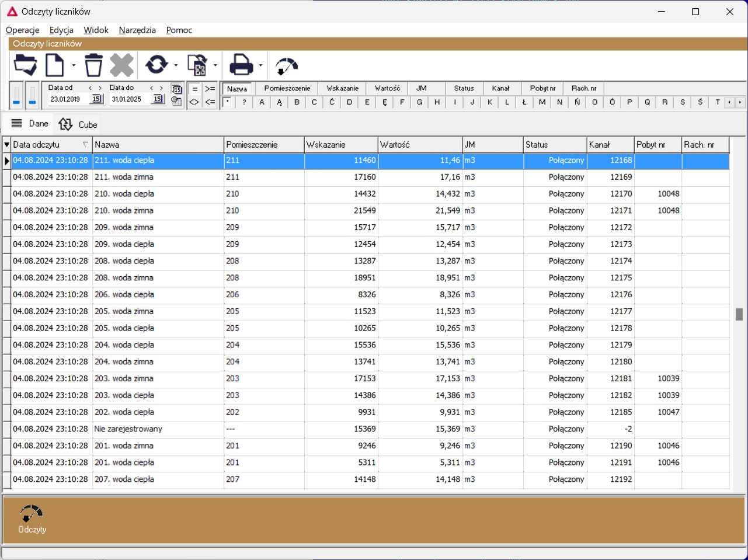The width and height of the screenshot is (748, 560).
Task: Click the printer icon
Action: click(x=241, y=65)
